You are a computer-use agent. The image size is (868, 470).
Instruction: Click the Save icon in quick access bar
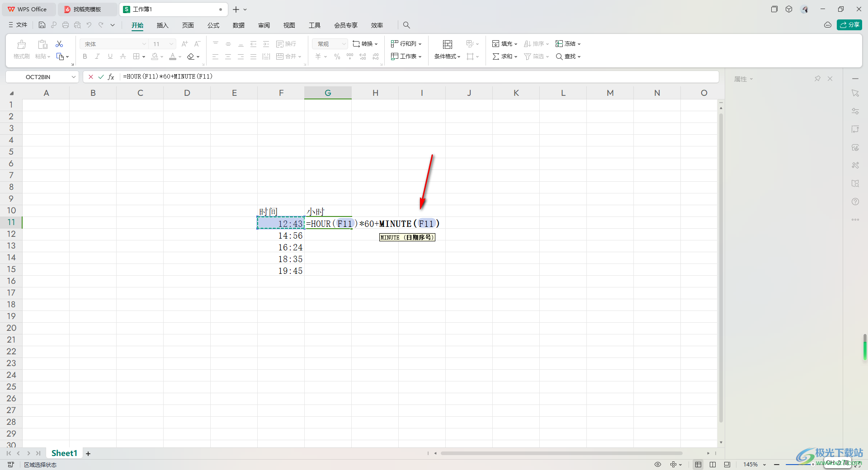pyautogui.click(x=42, y=25)
